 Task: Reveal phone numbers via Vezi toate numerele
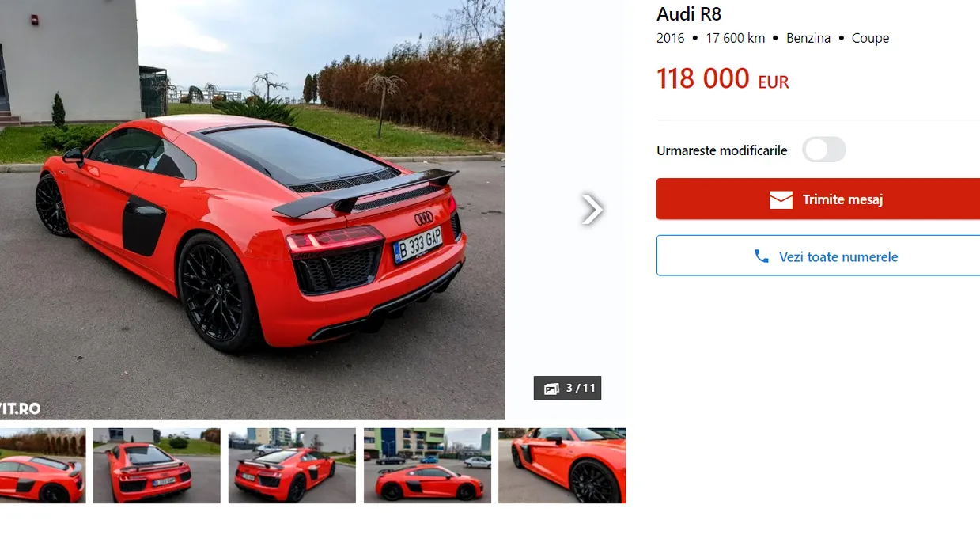pyautogui.click(x=818, y=256)
